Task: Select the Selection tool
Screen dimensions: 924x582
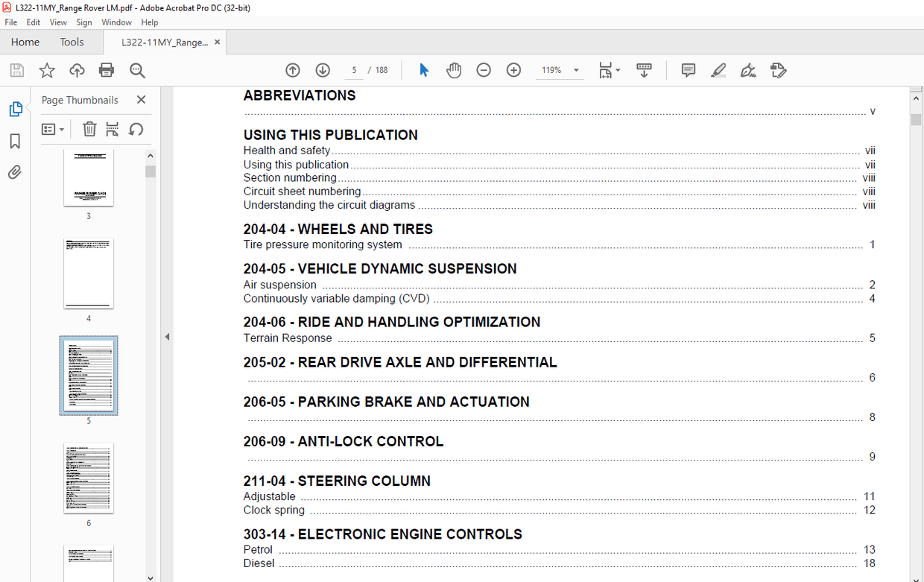Action: pyautogui.click(x=423, y=69)
